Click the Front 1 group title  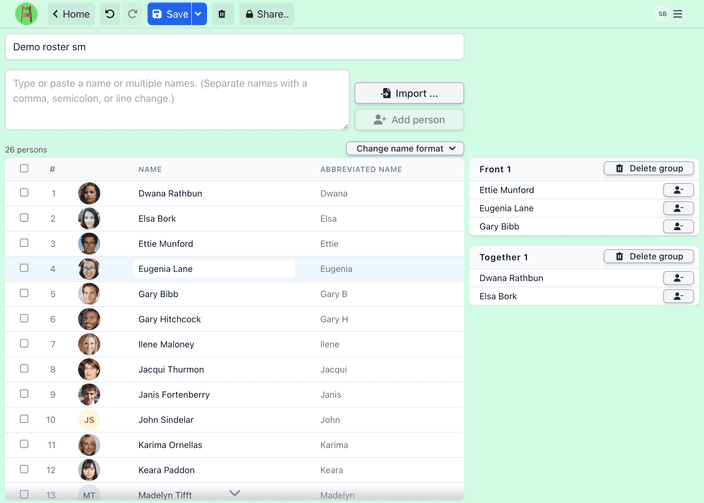(495, 169)
